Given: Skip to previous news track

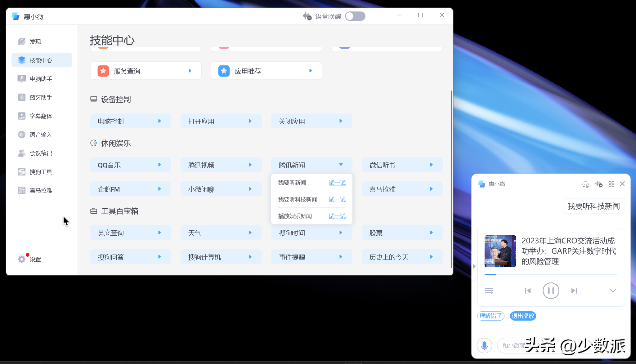Looking at the screenshot, I should (528, 291).
